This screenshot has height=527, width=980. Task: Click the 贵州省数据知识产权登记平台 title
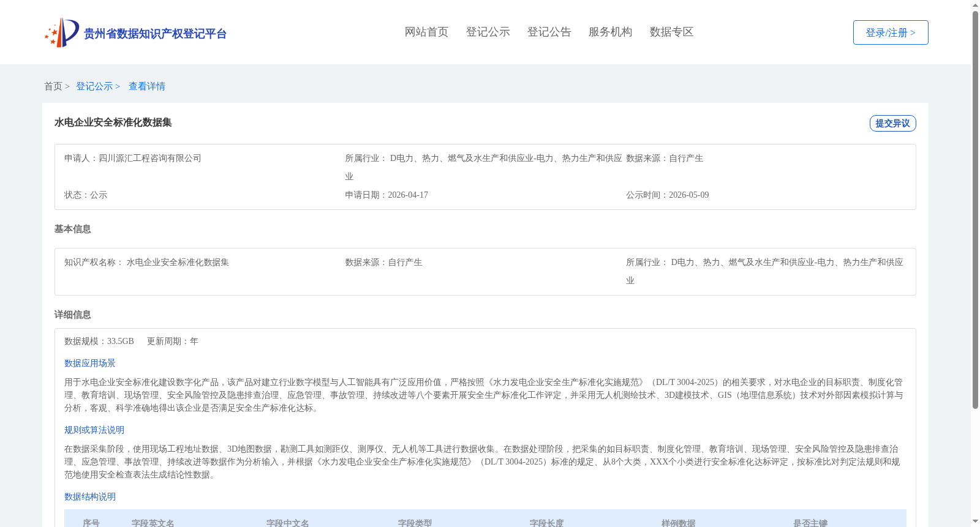[155, 34]
